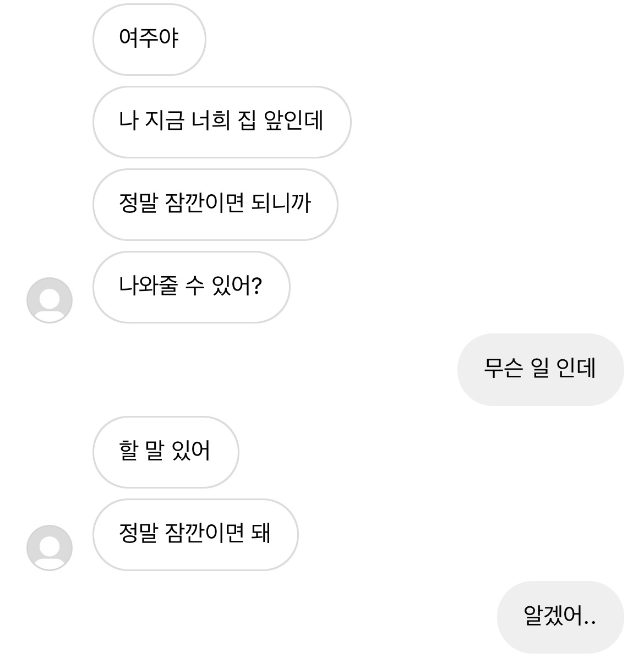
Task: Tap the "나와줄 수 있어?" message bubble
Action: coord(191,287)
